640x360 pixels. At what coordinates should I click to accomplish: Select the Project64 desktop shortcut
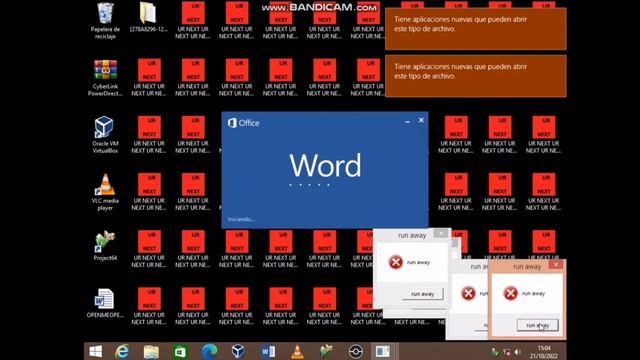click(105, 246)
